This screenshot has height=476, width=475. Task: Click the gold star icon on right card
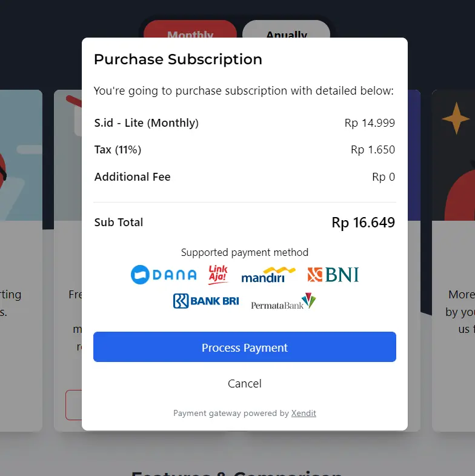[456, 118]
